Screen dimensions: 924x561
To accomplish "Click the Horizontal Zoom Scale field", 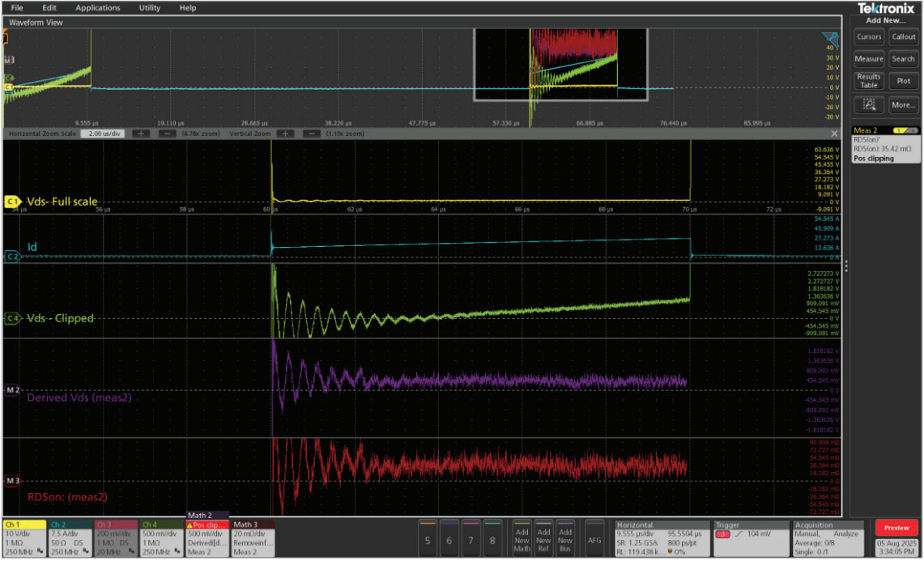I will coord(104,133).
